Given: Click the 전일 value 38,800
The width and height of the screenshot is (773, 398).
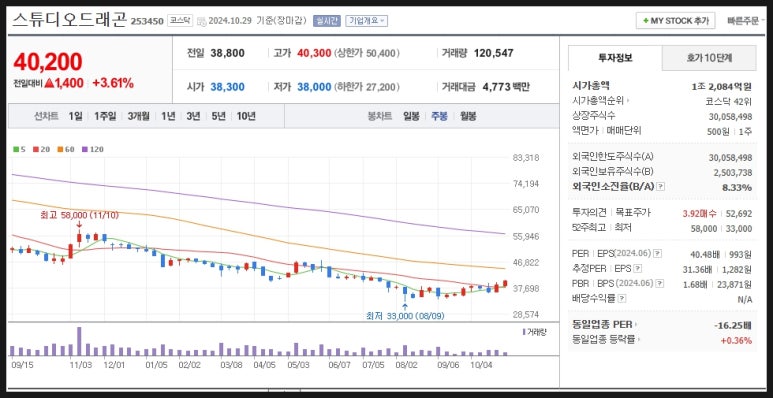Looking at the screenshot, I should [x=227, y=53].
